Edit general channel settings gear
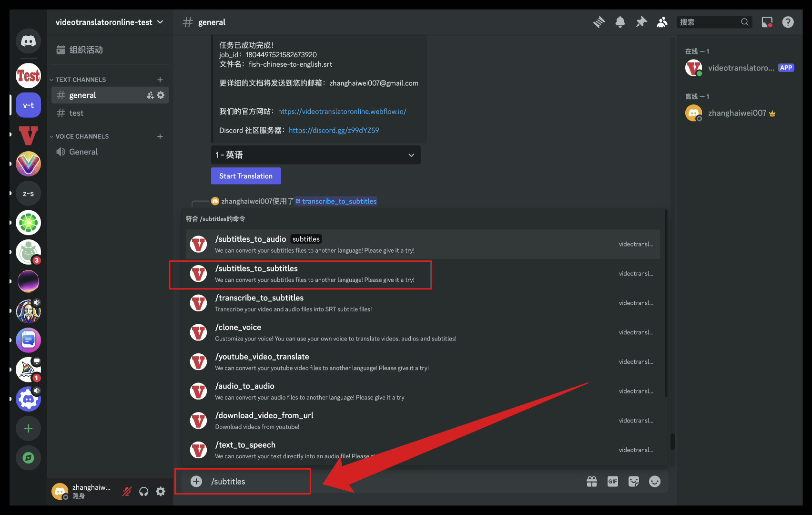The height and width of the screenshot is (515, 812). click(161, 95)
